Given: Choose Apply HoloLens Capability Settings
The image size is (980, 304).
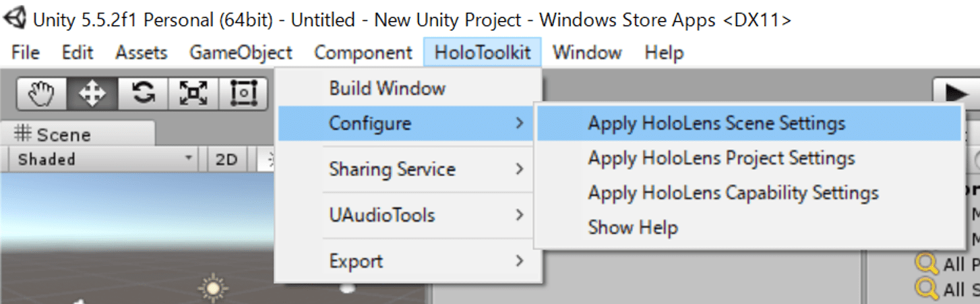Looking at the screenshot, I should (749, 193).
